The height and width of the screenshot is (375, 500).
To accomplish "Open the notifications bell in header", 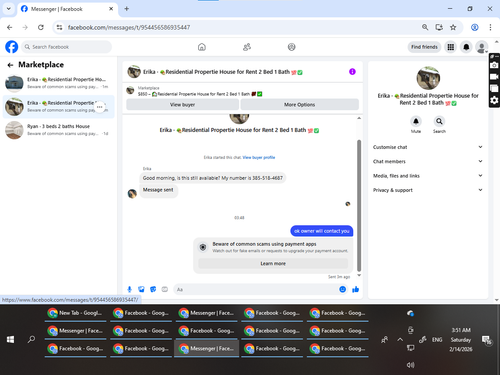I will click(466, 47).
